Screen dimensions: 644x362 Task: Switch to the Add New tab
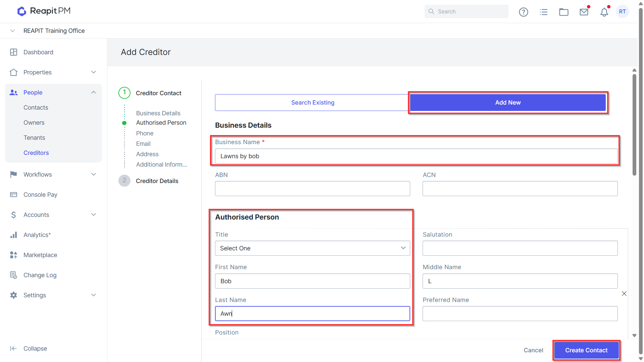(x=508, y=103)
